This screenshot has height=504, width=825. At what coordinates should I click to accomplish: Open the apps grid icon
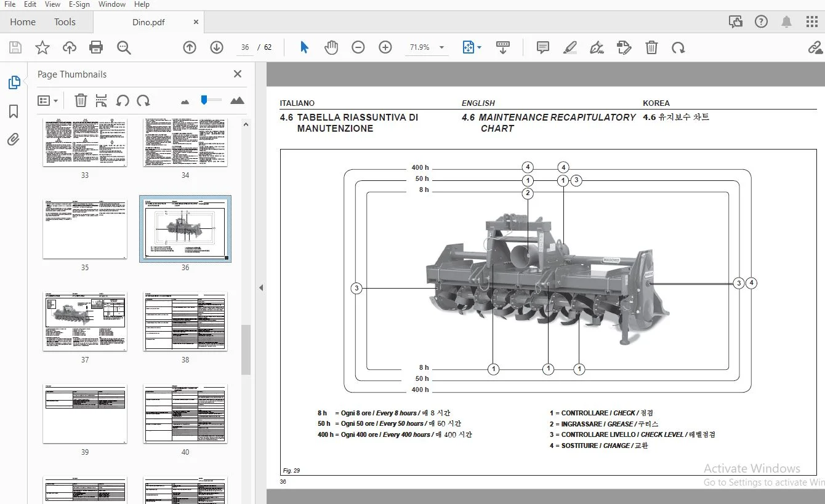[x=812, y=22]
